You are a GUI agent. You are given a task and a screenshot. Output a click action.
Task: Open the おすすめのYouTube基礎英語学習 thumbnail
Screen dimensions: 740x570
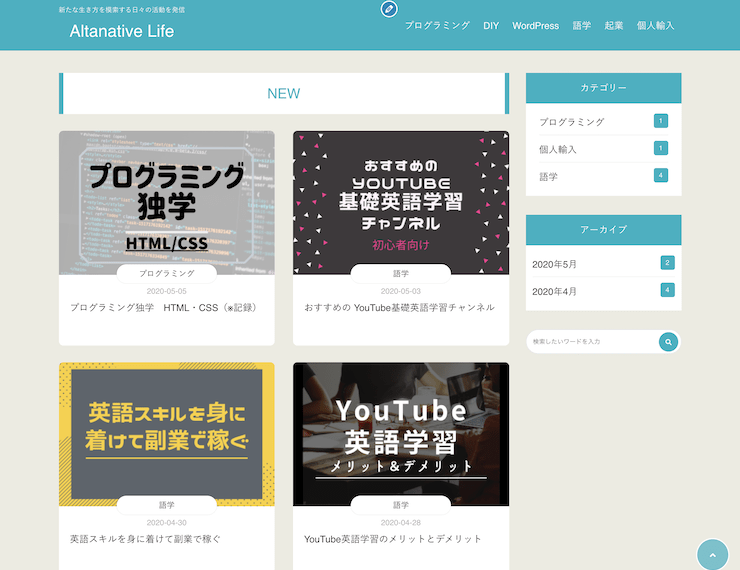[x=400, y=202]
